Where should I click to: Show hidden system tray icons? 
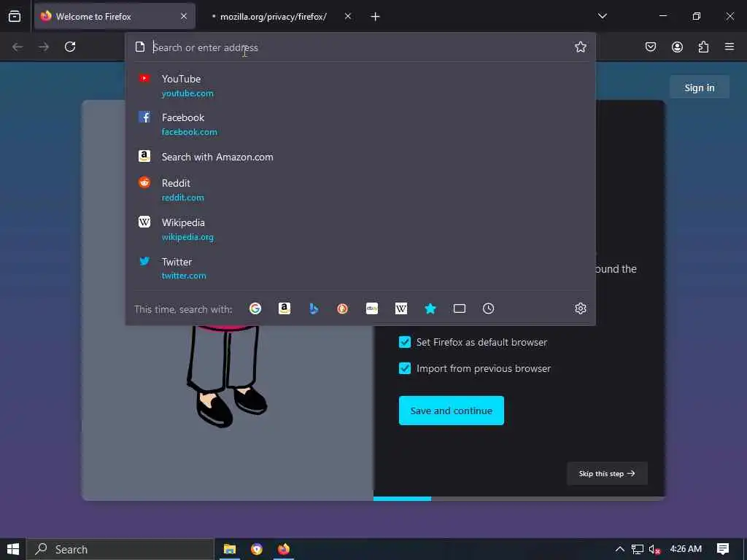620,549
